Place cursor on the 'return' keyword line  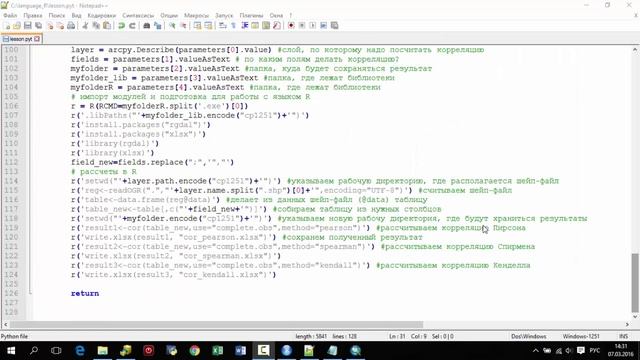point(85,293)
